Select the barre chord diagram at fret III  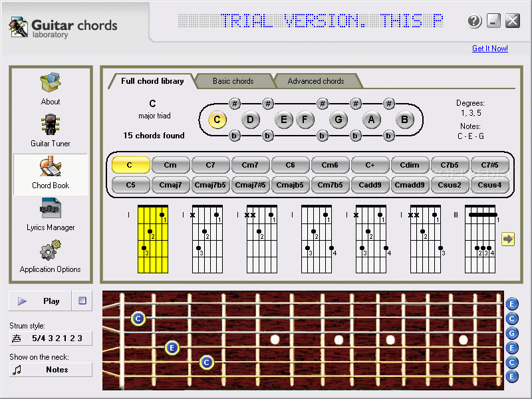480,239
